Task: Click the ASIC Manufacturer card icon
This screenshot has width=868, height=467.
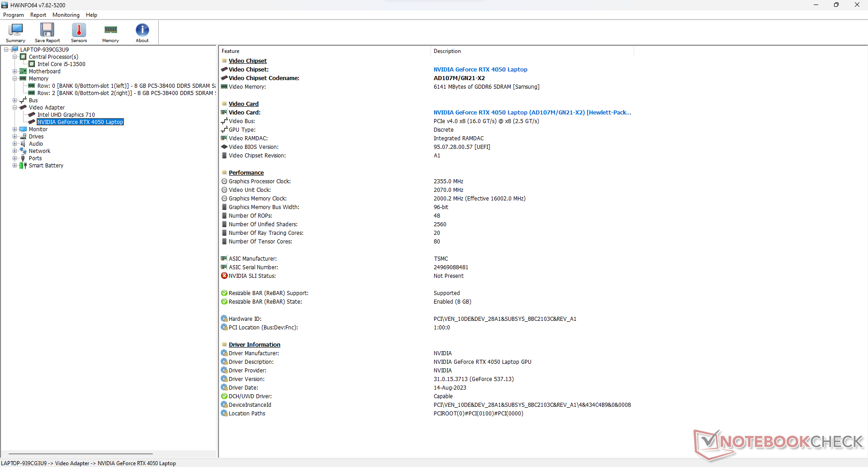Action: [x=224, y=258]
